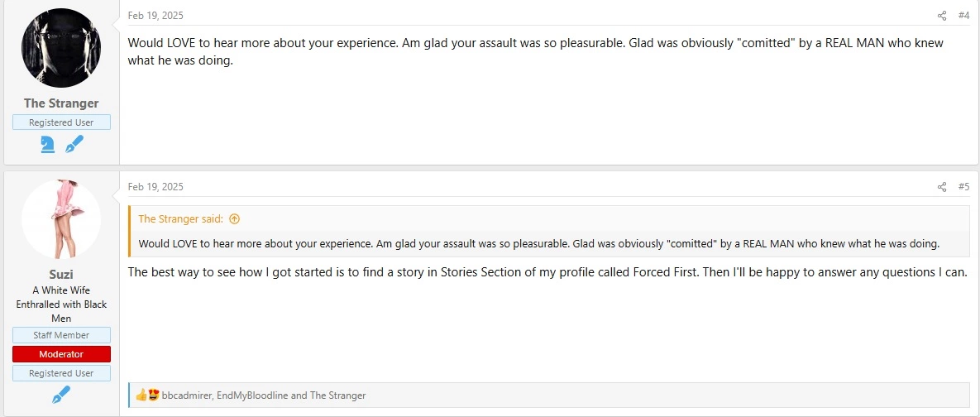Viewport: 980px width, 417px height.
Task: Click Registered User badge under The Stranger
Action: (61, 122)
